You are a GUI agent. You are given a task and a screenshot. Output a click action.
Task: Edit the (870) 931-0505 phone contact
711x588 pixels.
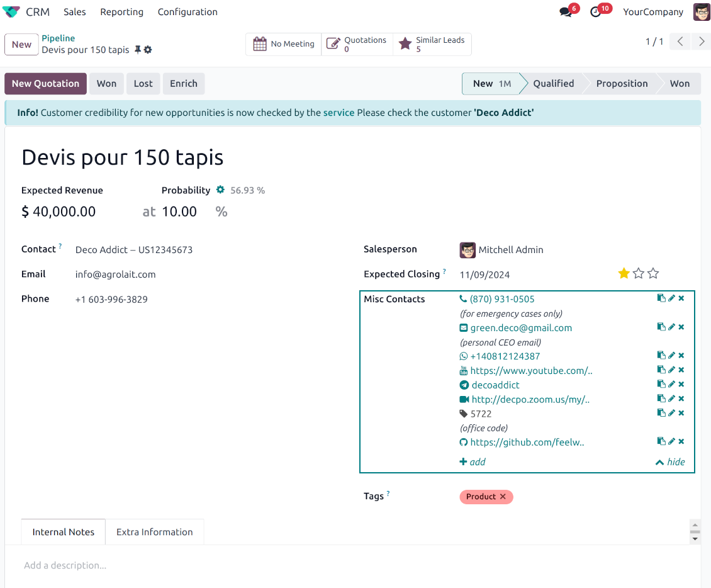click(671, 298)
